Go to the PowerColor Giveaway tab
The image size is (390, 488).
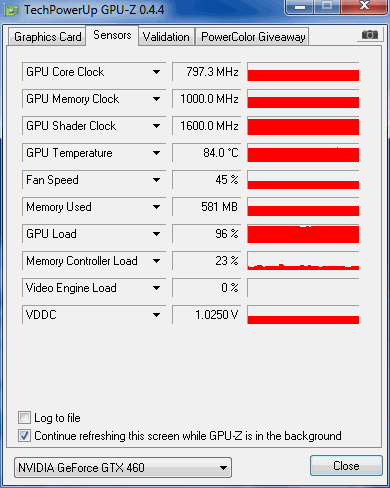click(253, 37)
